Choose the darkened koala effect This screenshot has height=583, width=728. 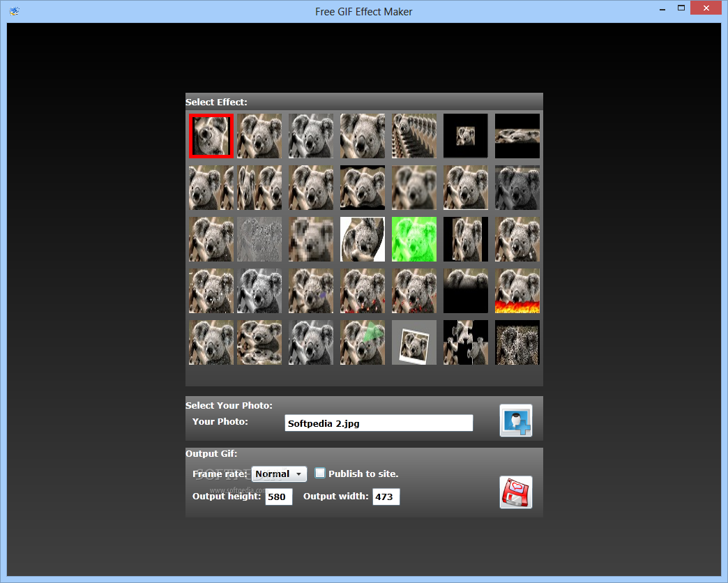click(517, 188)
